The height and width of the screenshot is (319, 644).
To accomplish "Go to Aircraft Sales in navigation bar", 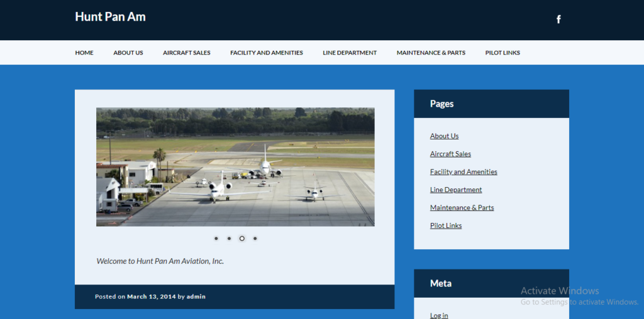I will 186,53.
